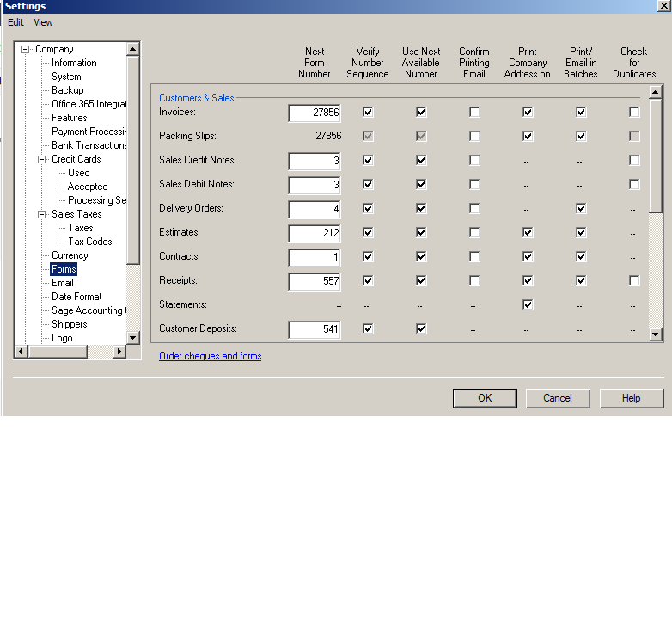Click forms list scroll down arrow

pyautogui.click(x=656, y=334)
